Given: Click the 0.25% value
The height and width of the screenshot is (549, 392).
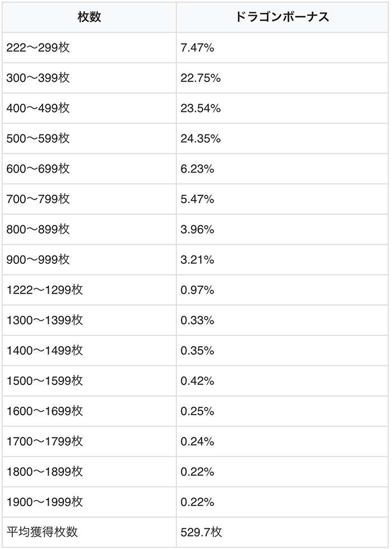Looking at the screenshot, I should tap(197, 411).
